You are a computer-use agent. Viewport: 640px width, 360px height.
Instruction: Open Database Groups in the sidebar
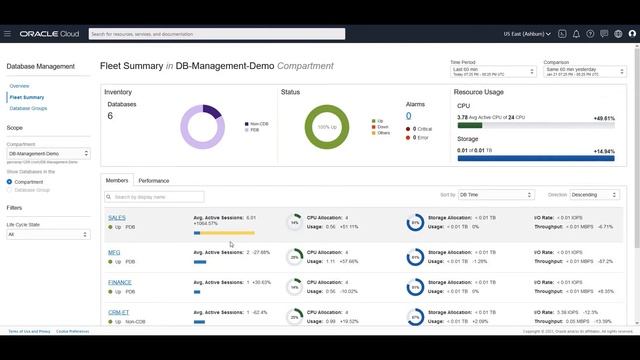click(x=28, y=108)
